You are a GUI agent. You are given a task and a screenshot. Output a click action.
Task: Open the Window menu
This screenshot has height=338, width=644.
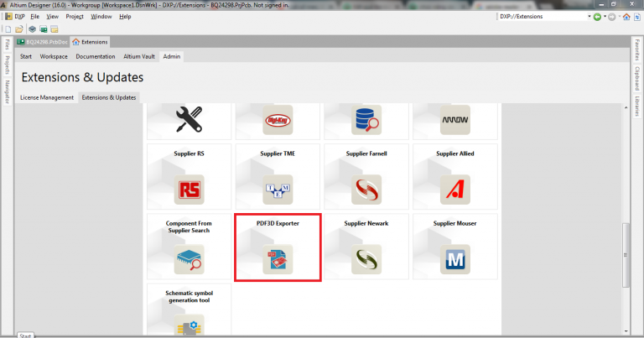pyautogui.click(x=101, y=17)
